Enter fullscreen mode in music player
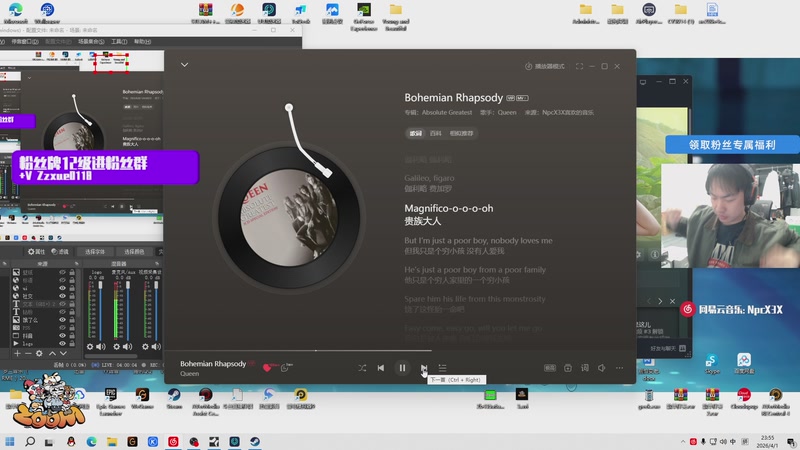 tap(580, 66)
